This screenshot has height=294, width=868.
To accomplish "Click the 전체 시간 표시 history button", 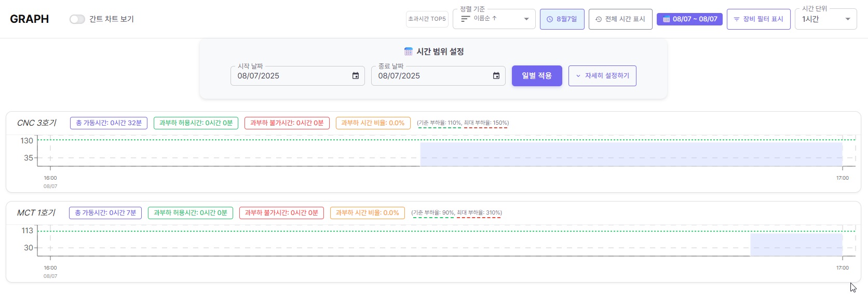I will [620, 19].
